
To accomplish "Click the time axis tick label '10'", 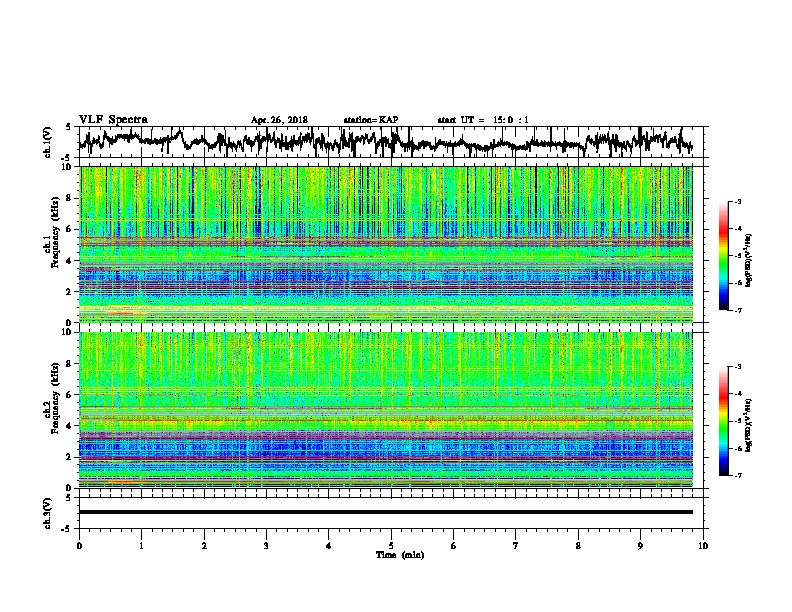I will (x=703, y=546).
